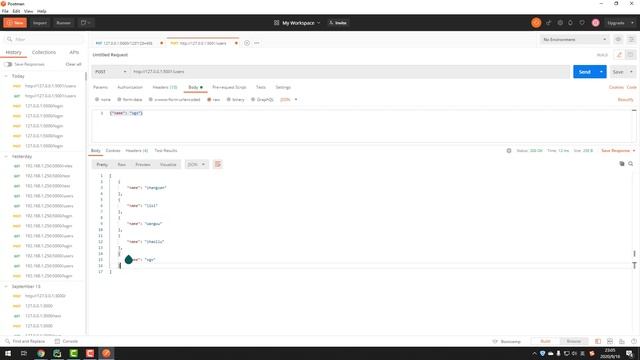Open the My Workspace dropdown

[x=297, y=23]
